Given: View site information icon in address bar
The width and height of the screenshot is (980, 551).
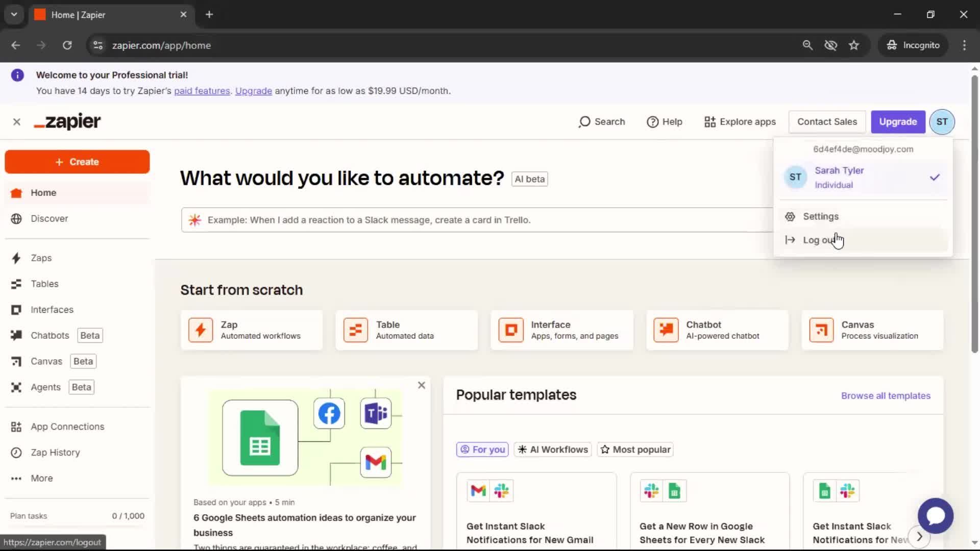Looking at the screenshot, I should click(98, 45).
